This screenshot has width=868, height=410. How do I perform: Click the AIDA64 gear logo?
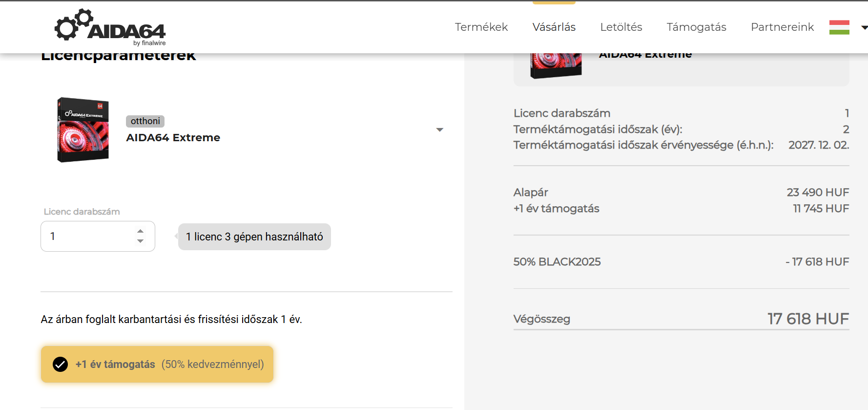110,27
